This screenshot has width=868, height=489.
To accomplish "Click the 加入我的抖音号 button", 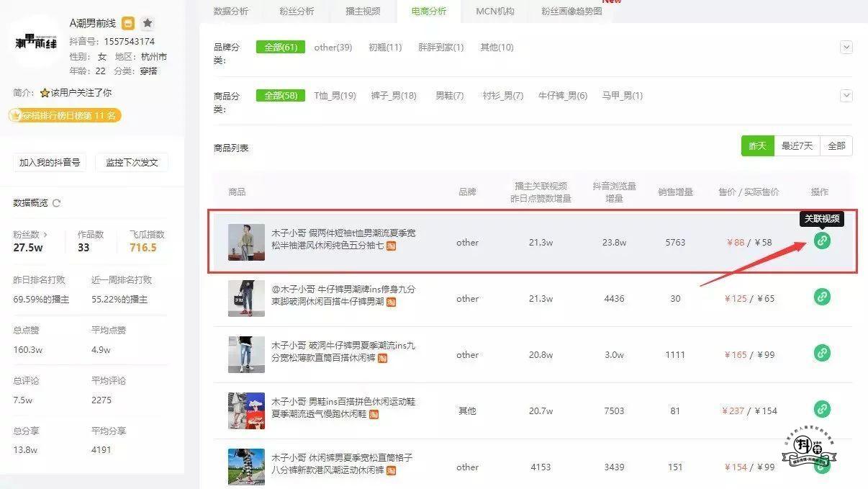I will (x=50, y=162).
